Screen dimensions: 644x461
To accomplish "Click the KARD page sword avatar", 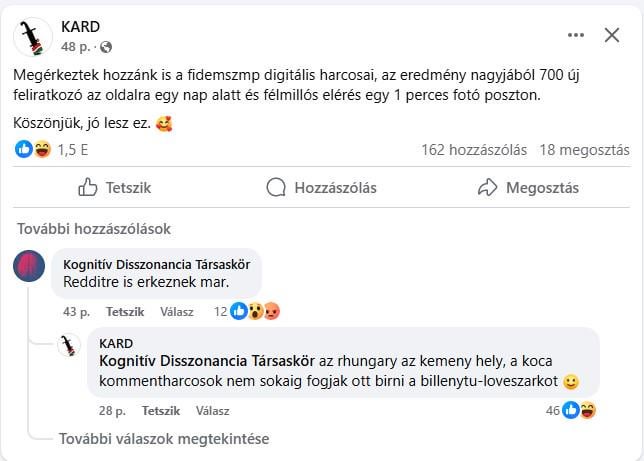I will coord(33,37).
